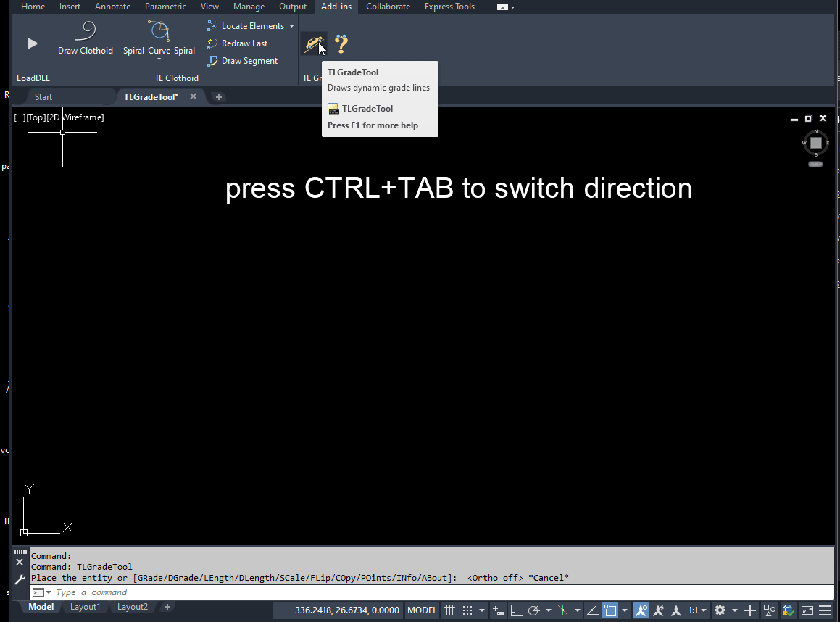Switch to the Layout2 tab
This screenshot has height=622, width=840.
133,607
